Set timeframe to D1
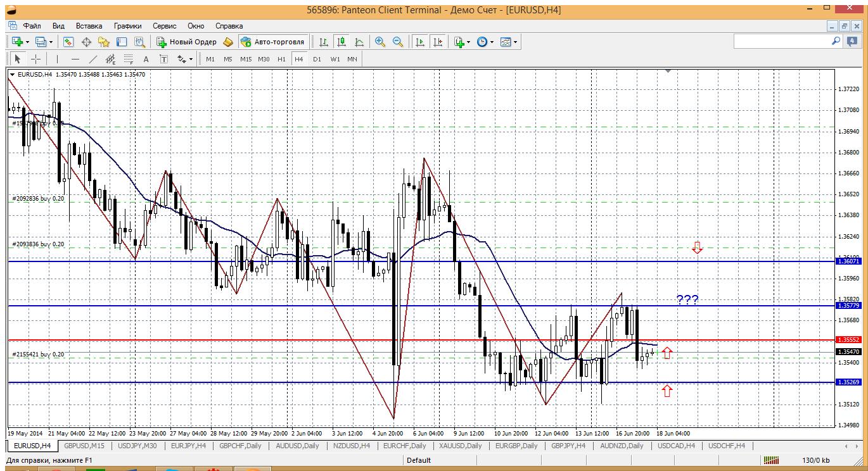This screenshot has height=471, width=868. 317,59
